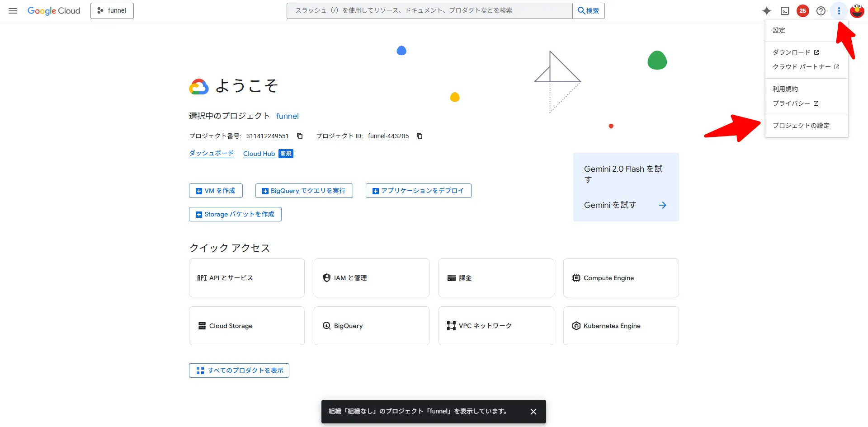868x427 pixels.
Task: Select 利用規約 menu entry
Action: click(x=807, y=89)
